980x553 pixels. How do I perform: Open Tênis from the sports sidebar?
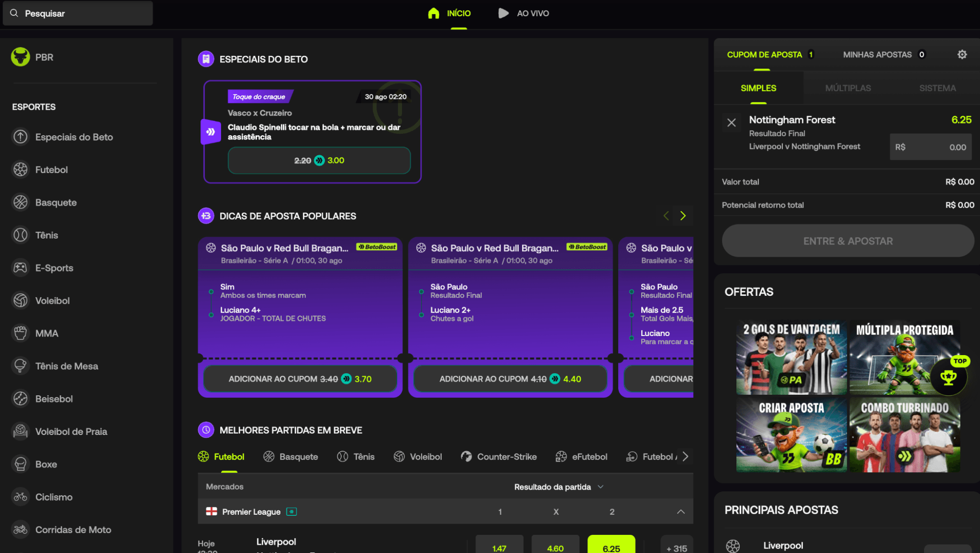click(x=35, y=235)
